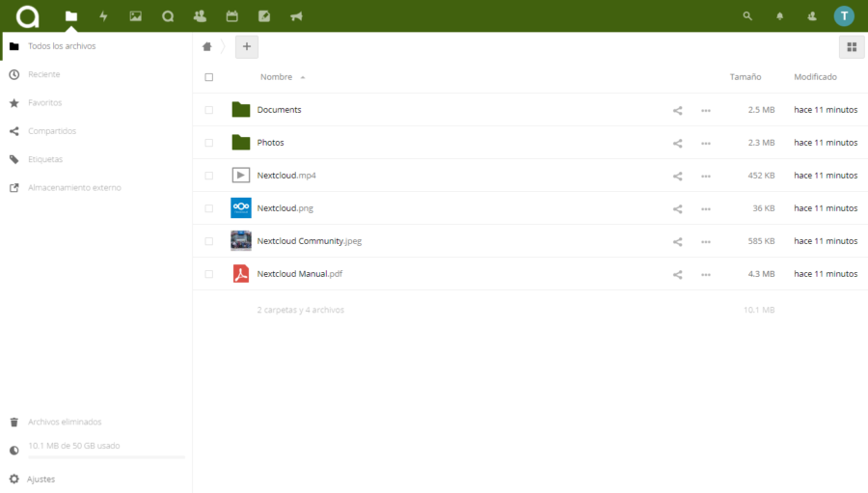
Task: Open the notifications bell icon
Action: [x=779, y=16]
